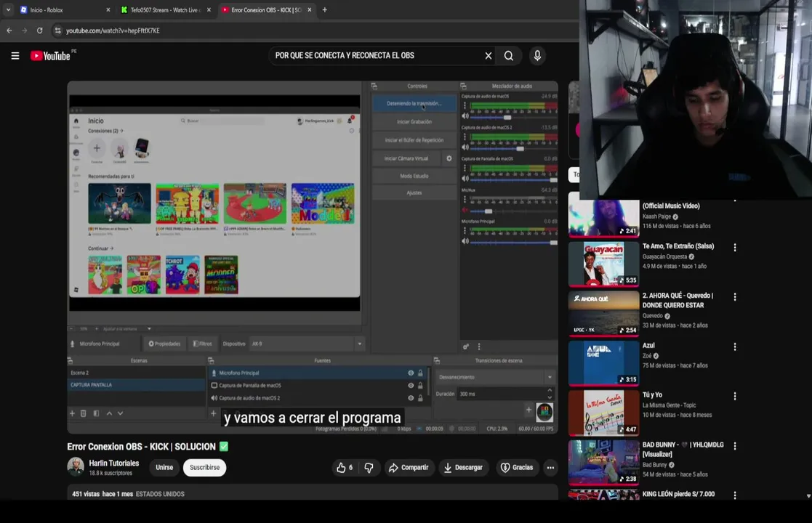This screenshot has width=812, height=523.
Task: Open options for KING LEÓN video
Action: [x=735, y=495]
